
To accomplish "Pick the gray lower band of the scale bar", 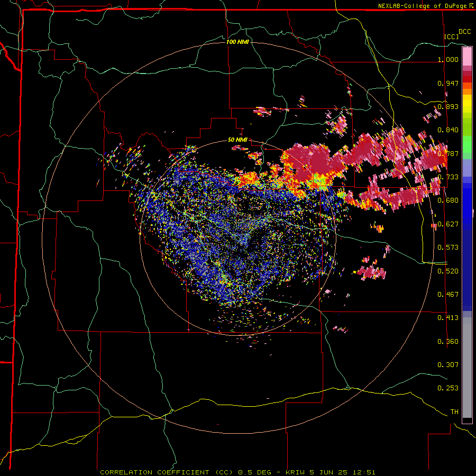I will (x=467, y=368).
